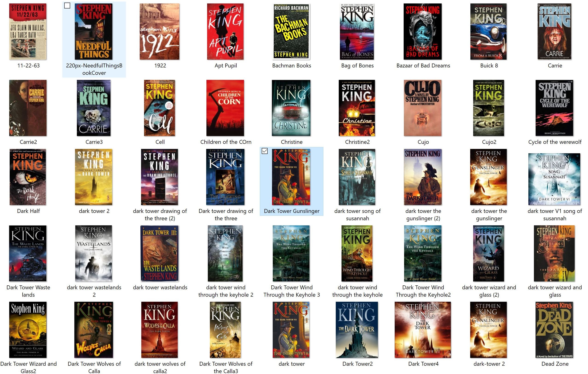The height and width of the screenshot is (374, 588).
Task: Click the "Dark Tower Gunslinger" file name
Action: coord(292,211)
